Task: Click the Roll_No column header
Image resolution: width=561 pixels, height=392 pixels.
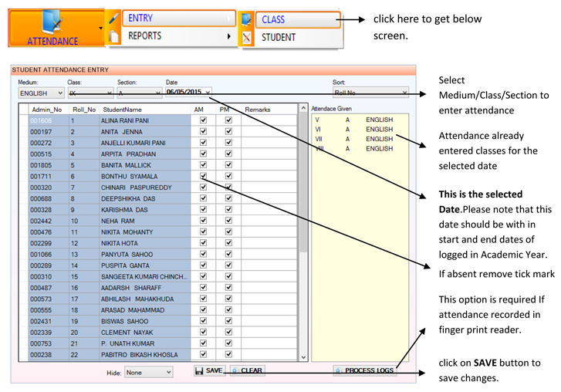Action: tap(84, 110)
